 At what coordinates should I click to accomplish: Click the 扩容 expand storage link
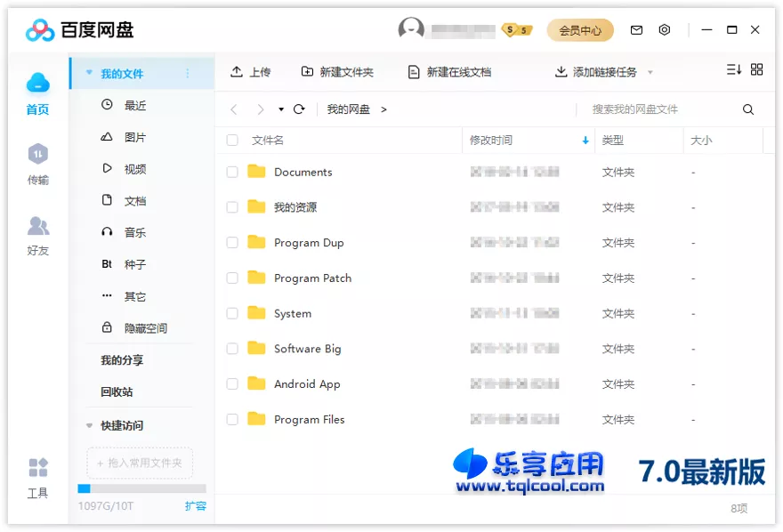pyautogui.click(x=195, y=505)
